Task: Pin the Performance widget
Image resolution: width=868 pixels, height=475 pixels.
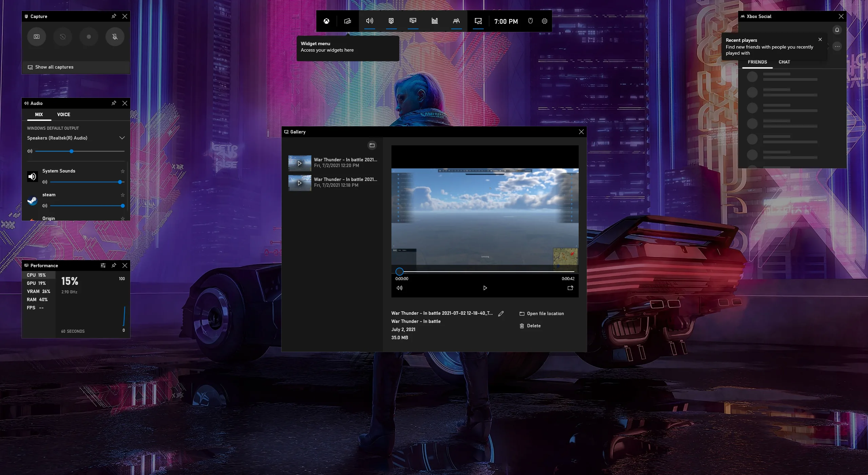Action: point(114,266)
